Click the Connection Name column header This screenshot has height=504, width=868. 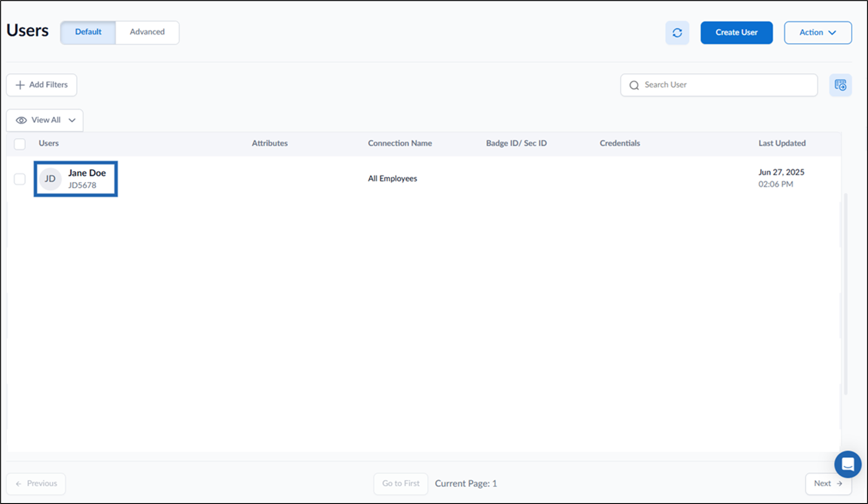(x=400, y=143)
